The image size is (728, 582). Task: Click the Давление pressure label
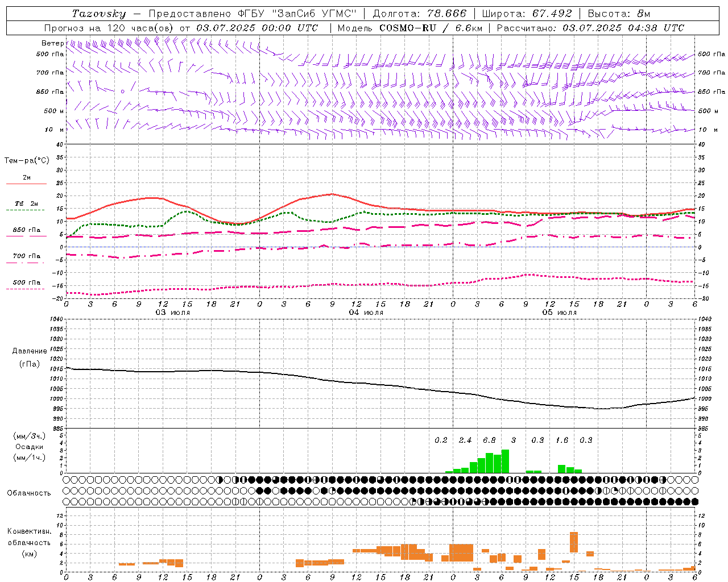[30, 351]
